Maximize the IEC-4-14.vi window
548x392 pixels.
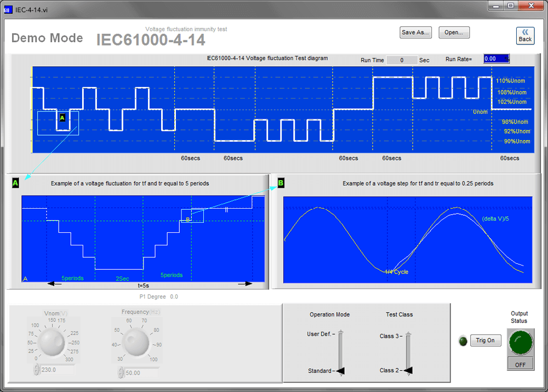tap(511, 5)
